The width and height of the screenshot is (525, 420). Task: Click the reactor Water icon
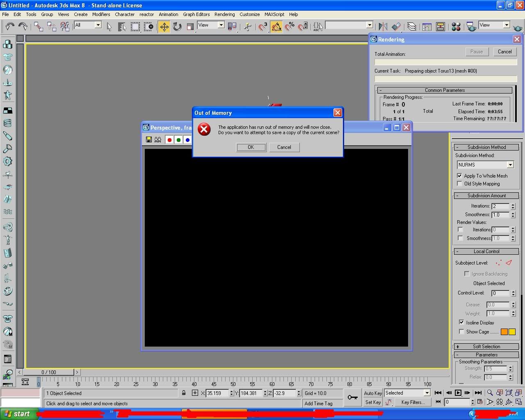pyautogui.click(x=7, y=212)
